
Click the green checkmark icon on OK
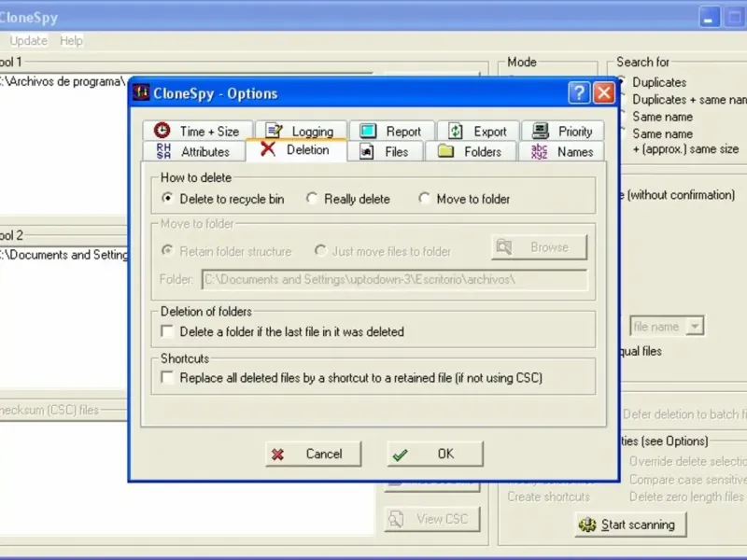pos(400,455)
